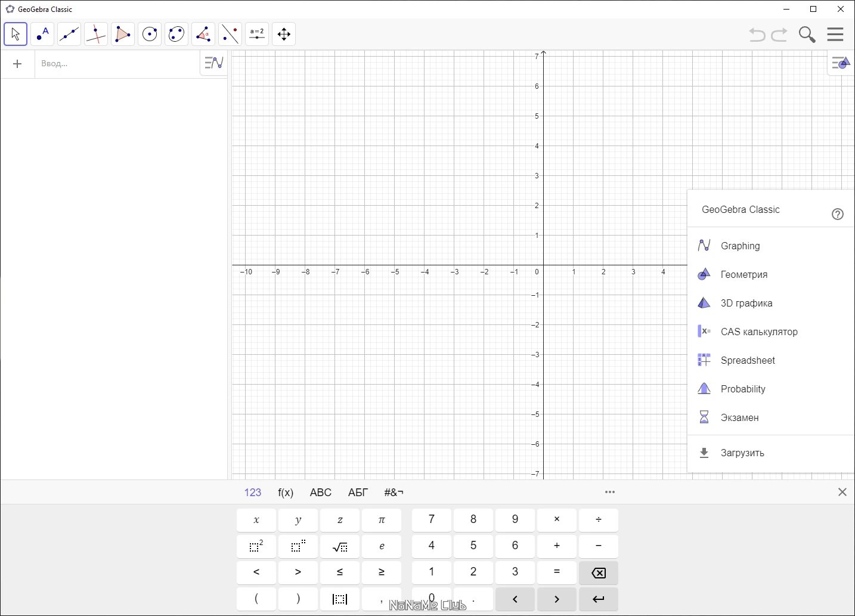Close the virtual keyboard
Image resolution: width=855 pixels, height=616 pixels.
point(842,492)
